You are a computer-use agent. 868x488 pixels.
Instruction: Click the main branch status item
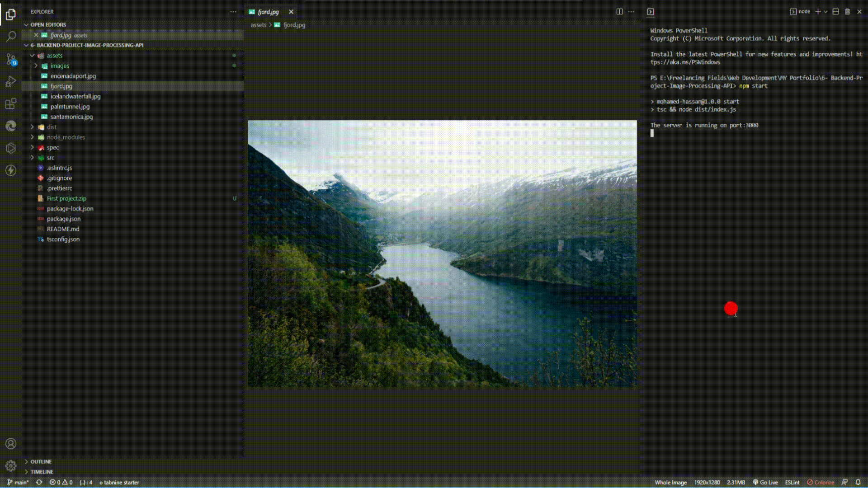click(18, 483)
